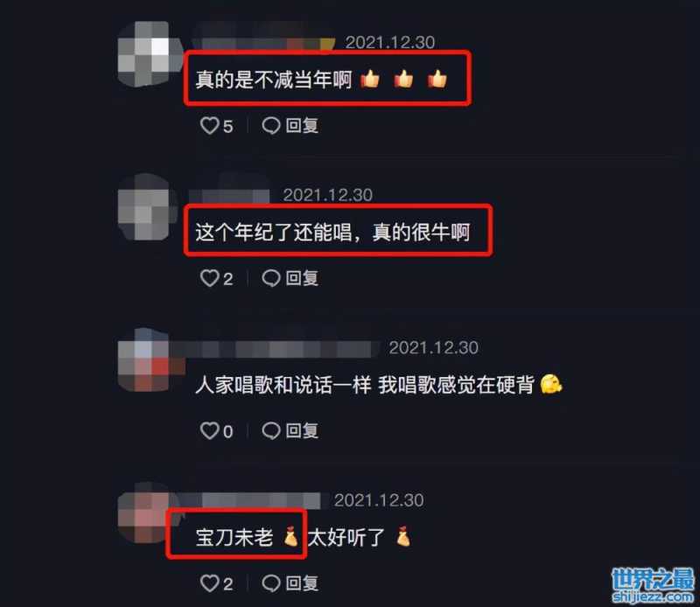700x607 pixels.
Task: Click reply bubble under '真的很牛啊' comment
Action: pos(271,278)
